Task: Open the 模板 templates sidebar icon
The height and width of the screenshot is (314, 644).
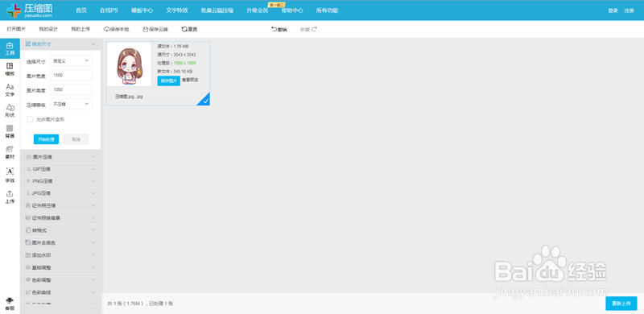Action: click(x=10, y=69)
